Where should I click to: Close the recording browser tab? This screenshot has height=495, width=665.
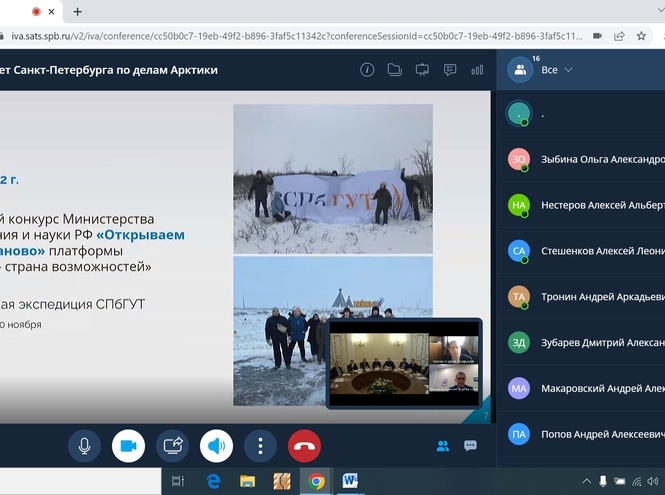click(51, 12)
